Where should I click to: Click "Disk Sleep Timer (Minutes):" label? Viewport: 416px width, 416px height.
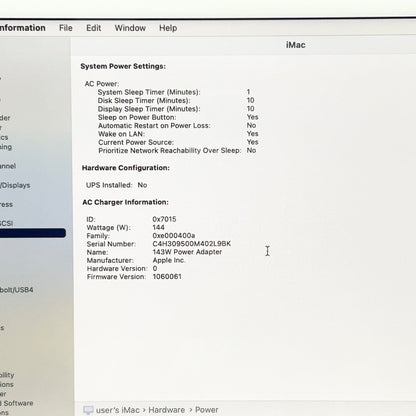coord(144,100)
